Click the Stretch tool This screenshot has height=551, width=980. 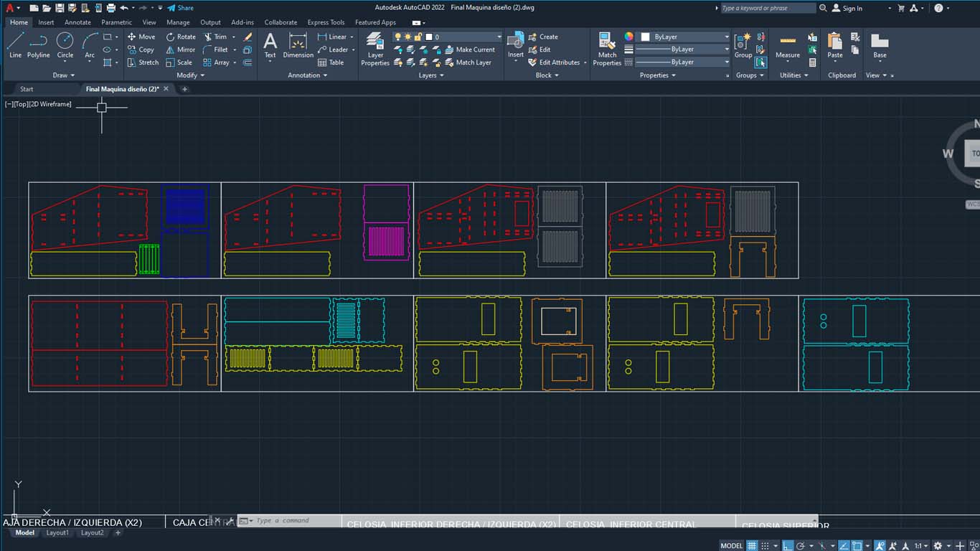pyautogui.click(x=143, y=62)
